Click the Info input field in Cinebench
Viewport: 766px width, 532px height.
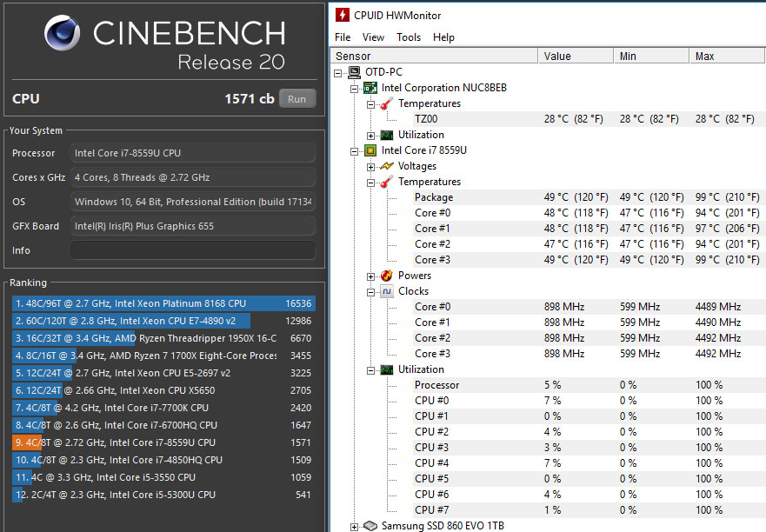click(x=192, y=250)
